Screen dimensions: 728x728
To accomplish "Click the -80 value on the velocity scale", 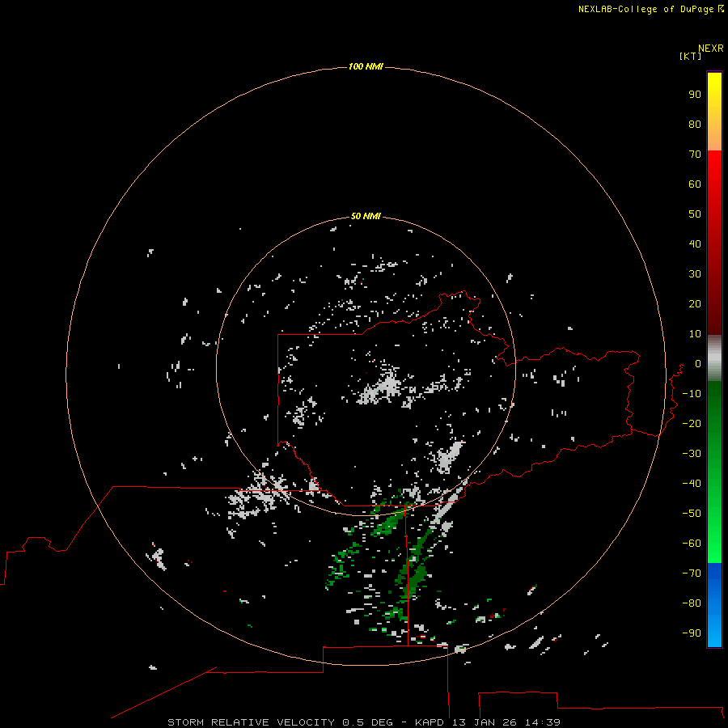I will click(x=692, y=603).
